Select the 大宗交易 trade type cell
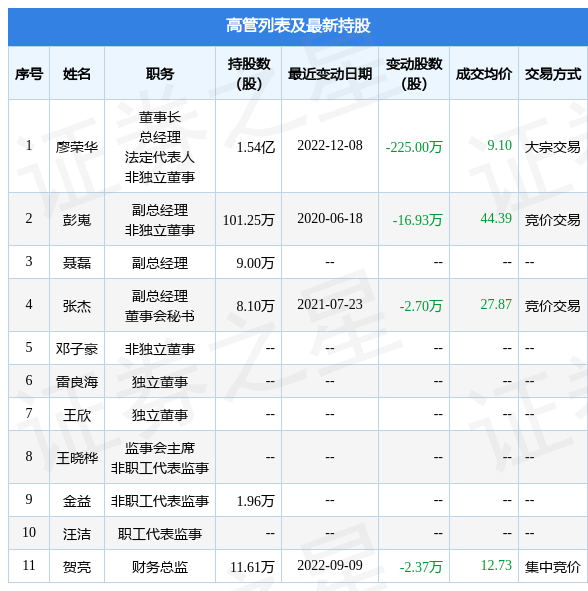The width and height of the screenshot is (588, 591). [553, 147]
